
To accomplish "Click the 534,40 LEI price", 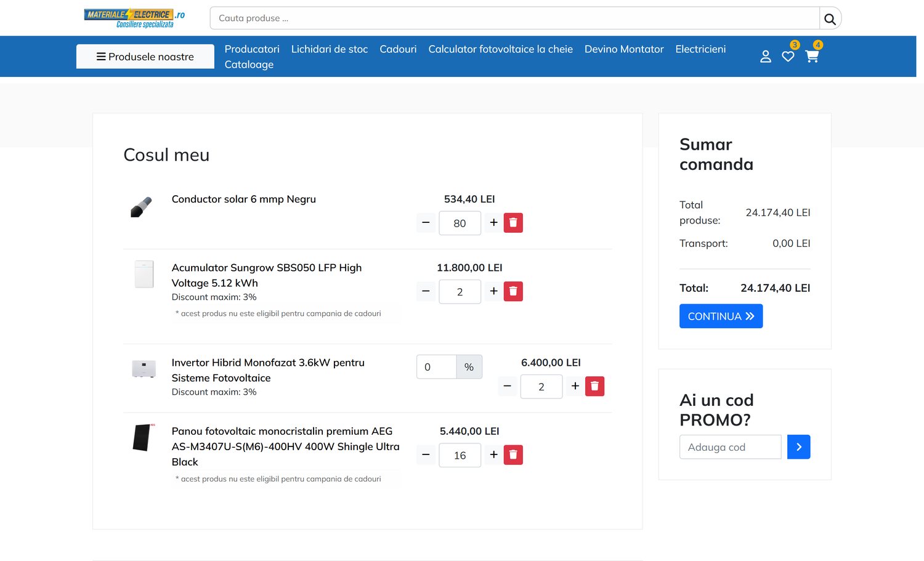I will 469,199.
